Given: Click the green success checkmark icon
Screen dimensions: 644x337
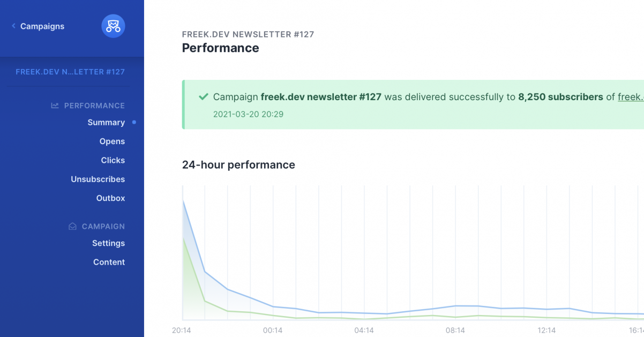Looking at the screenshot, I should pos(203,97).
